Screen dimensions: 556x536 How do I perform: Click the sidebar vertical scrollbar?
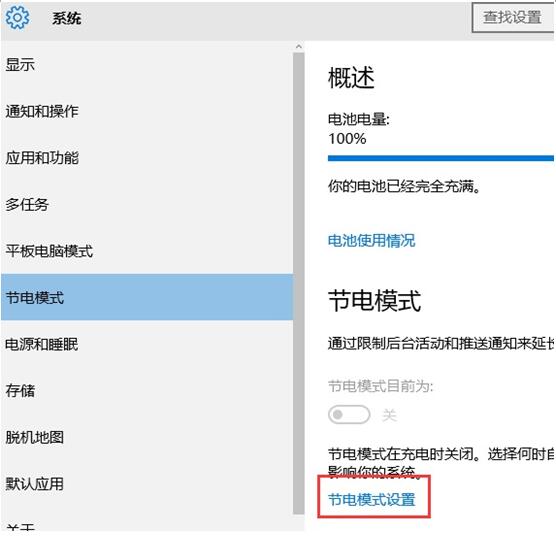pyautogui.click(x=299, y=283)
